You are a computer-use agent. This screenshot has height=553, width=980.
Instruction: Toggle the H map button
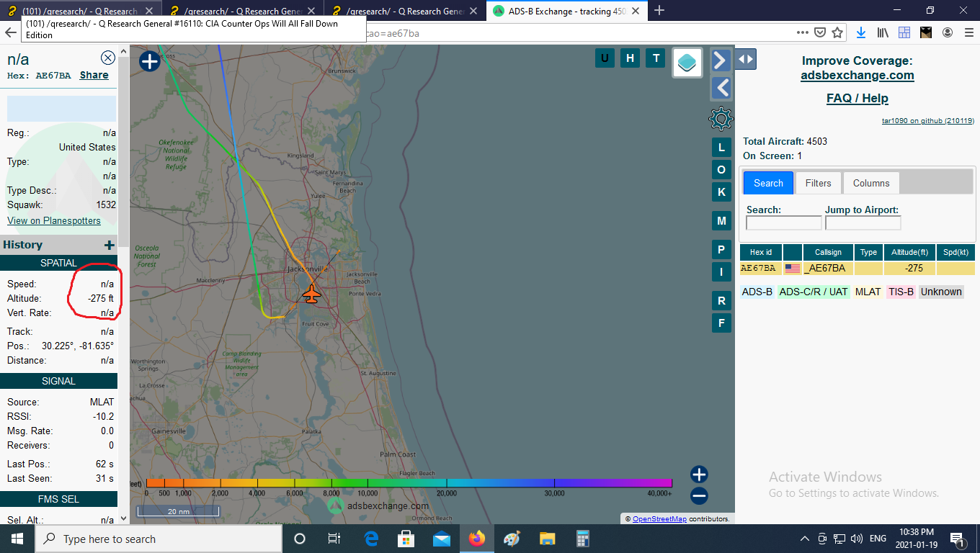(631, 58)
